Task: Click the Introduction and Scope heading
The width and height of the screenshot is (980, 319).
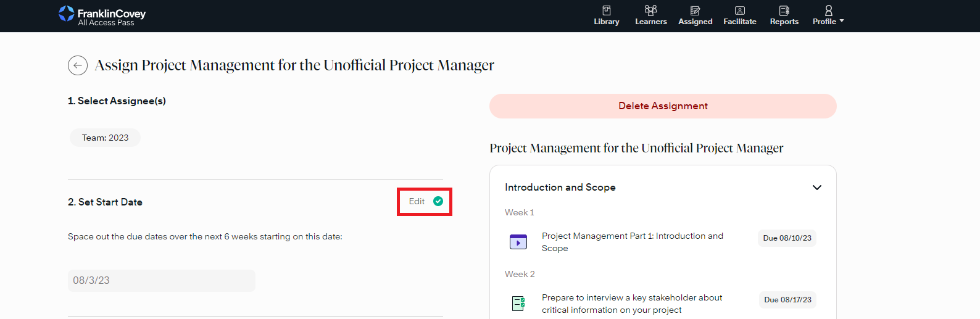Action: (560, 188)
